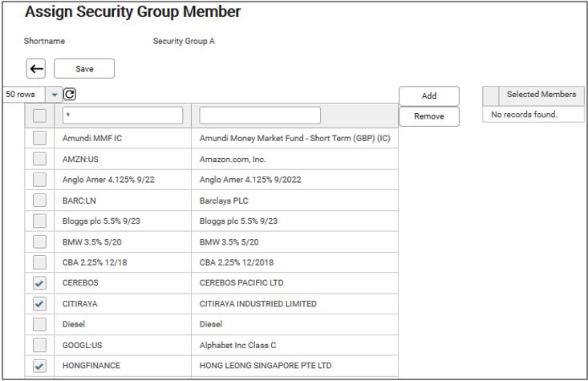Click the shortname filter field with asterisk
This screenshot has height=381, width=588.
(123, 116)
